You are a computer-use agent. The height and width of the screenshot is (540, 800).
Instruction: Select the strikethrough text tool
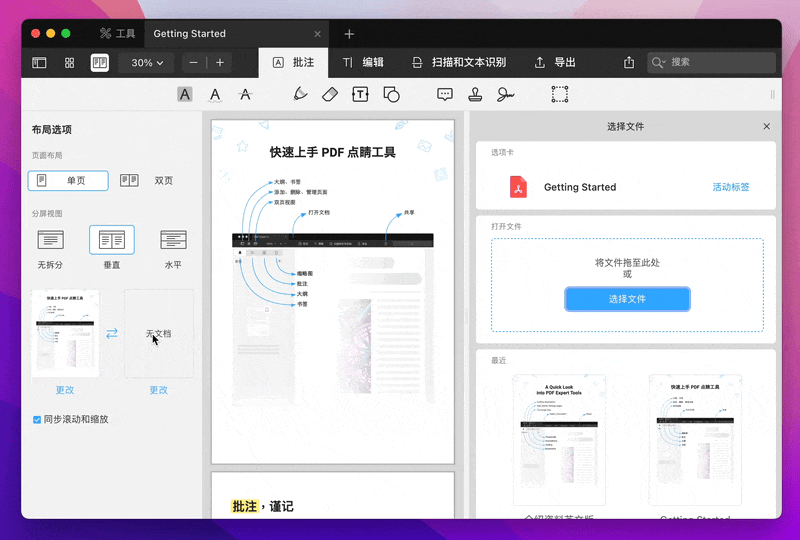click(245, 94)
